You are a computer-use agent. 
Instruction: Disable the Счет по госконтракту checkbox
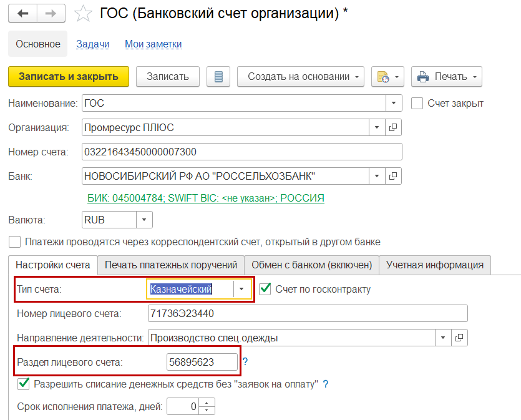tap(266, 289)
